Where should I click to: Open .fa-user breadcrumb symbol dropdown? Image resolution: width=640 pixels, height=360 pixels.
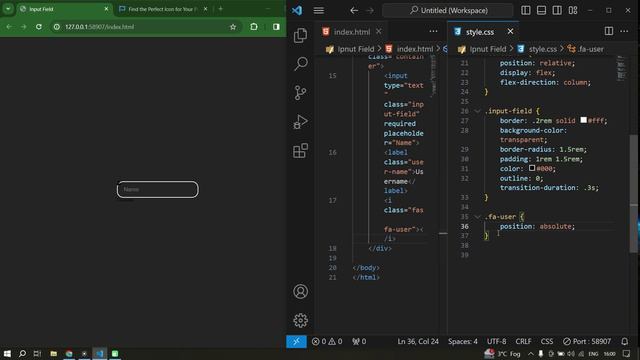pos(586,49)
